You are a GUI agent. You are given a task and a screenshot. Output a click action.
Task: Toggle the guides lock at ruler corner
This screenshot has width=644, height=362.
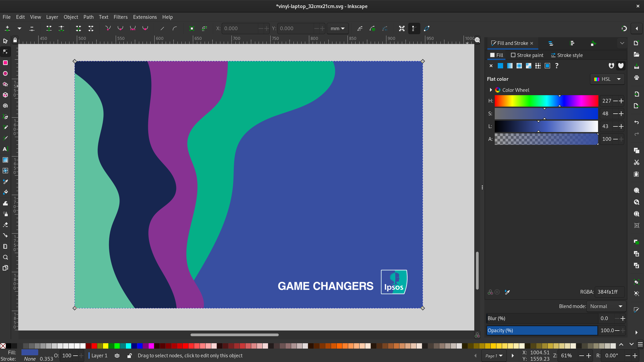(15, 40)
